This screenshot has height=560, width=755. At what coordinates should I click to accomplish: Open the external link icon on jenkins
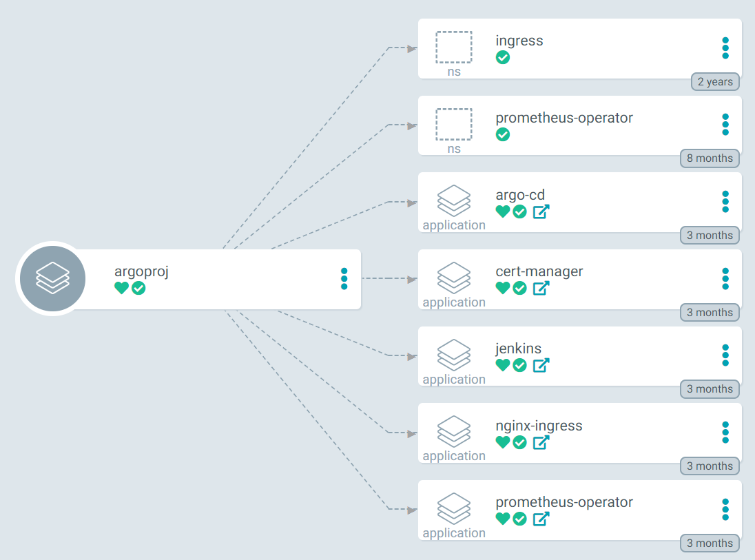click(x=541, y=365)
